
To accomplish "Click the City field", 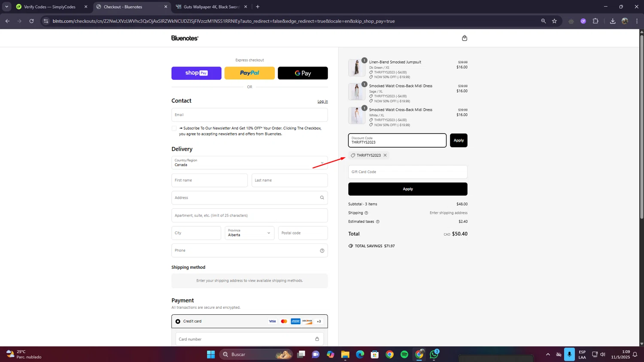I will click(196, 233).
